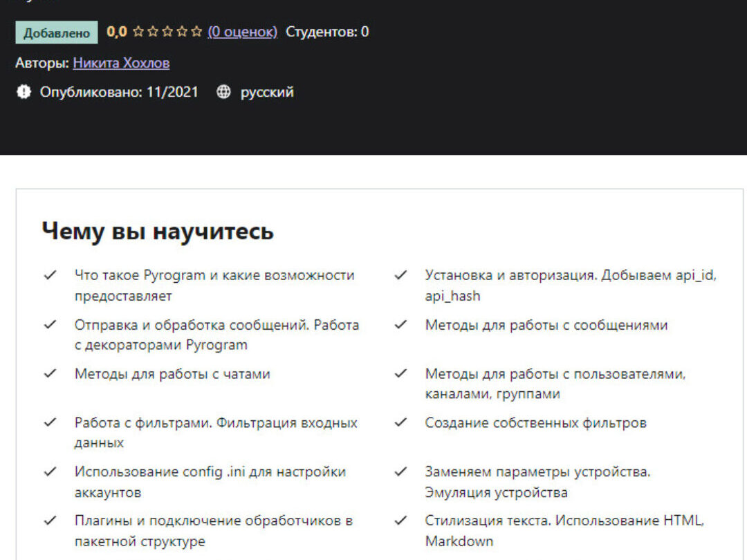
Task: Click the globe language icon
Action: click(x=223, y=92)
